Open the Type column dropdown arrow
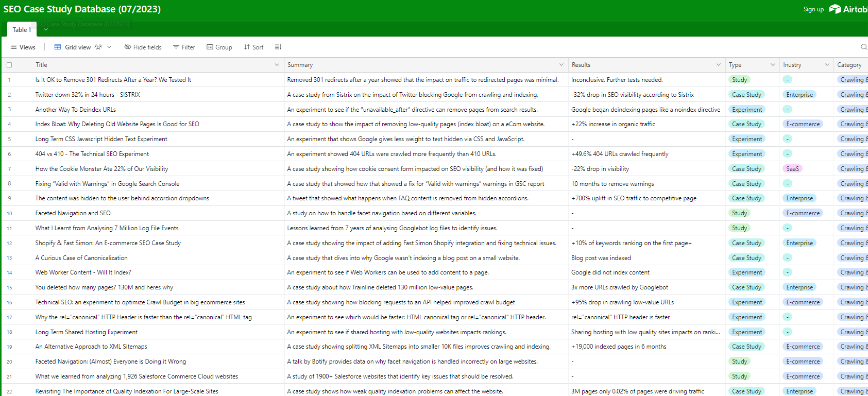The height and width of the screenshot is (396, 868). (773, 65)
